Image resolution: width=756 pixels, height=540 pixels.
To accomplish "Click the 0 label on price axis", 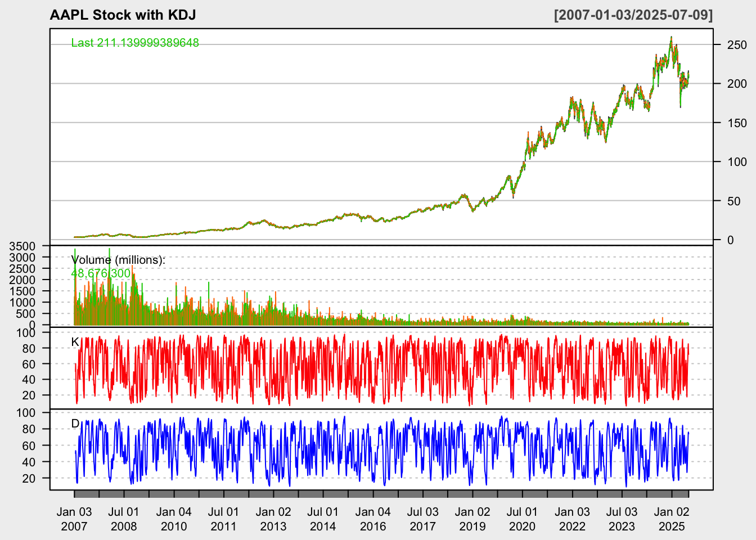I will 730,240.
